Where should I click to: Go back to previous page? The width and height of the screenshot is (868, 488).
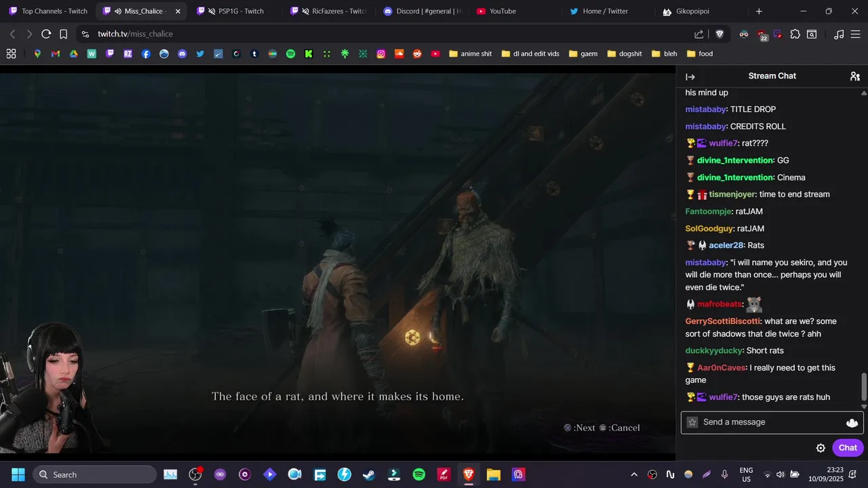12,34
